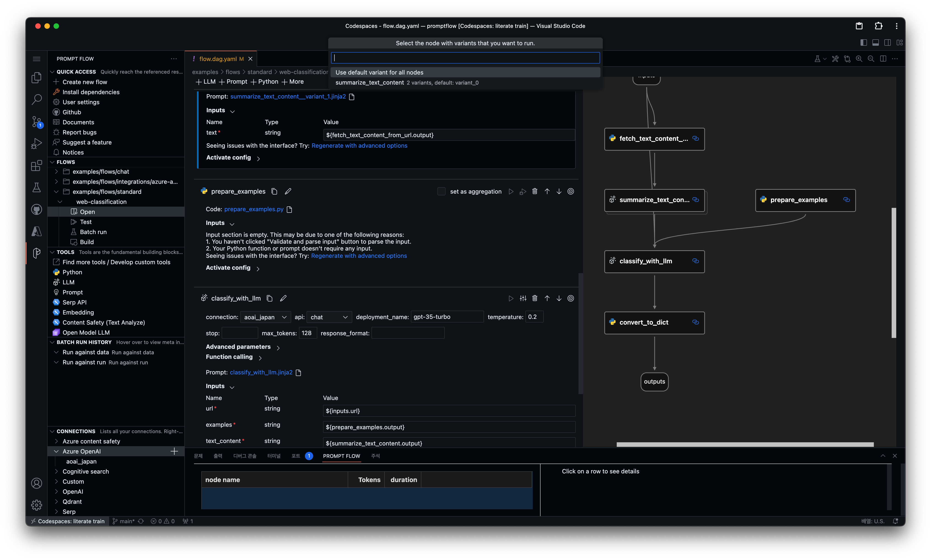Image resolution: width=931 pixels, height=560 pixels.
Task: Collapse the Azure OpenAI connections
Action: pyautogui.click(x=57, y=451)
